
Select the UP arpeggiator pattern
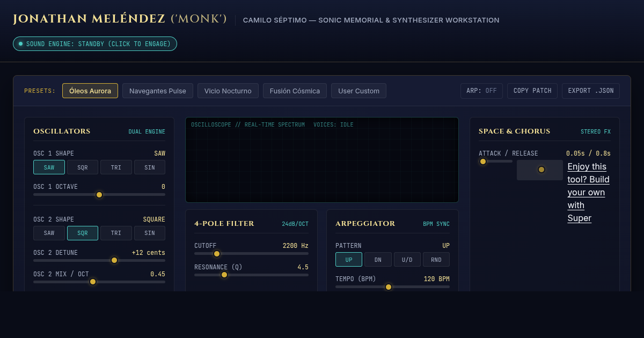[349, 260]
